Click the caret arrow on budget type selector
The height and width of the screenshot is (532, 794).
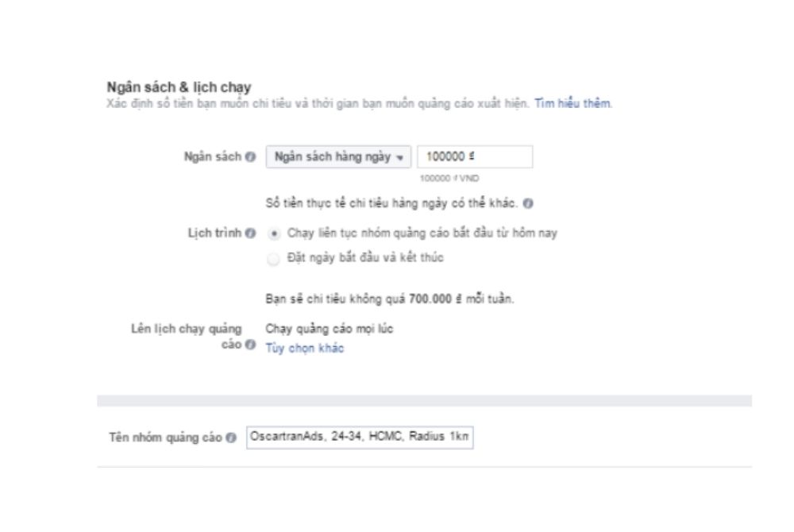(400, 158)
